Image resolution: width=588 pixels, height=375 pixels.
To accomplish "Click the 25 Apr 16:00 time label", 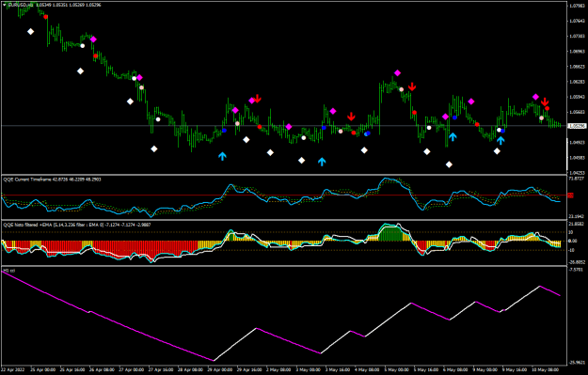I will click(x=73, y=369).
